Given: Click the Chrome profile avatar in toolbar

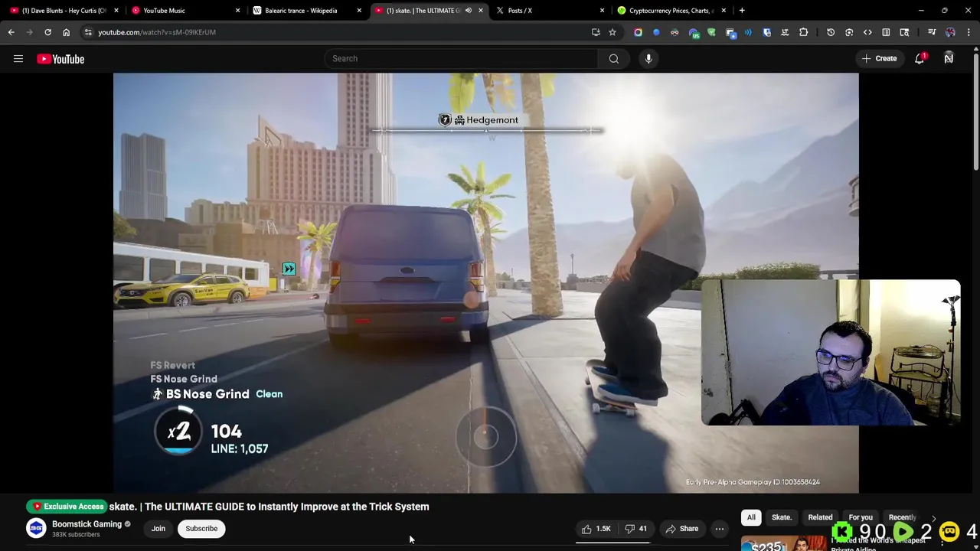Looking at the screenshot, I should [950, 32].
